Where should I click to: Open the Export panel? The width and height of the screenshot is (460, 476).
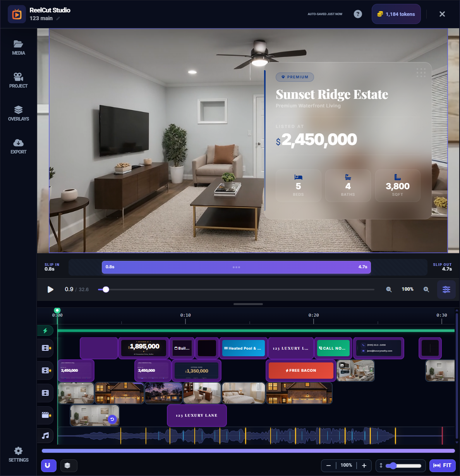coord(18,146)
